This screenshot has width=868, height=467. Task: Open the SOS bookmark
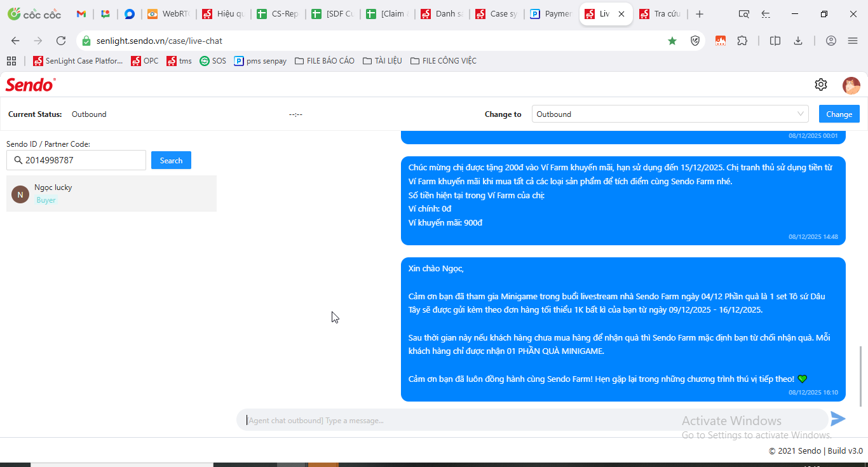[x=213, y=61]
